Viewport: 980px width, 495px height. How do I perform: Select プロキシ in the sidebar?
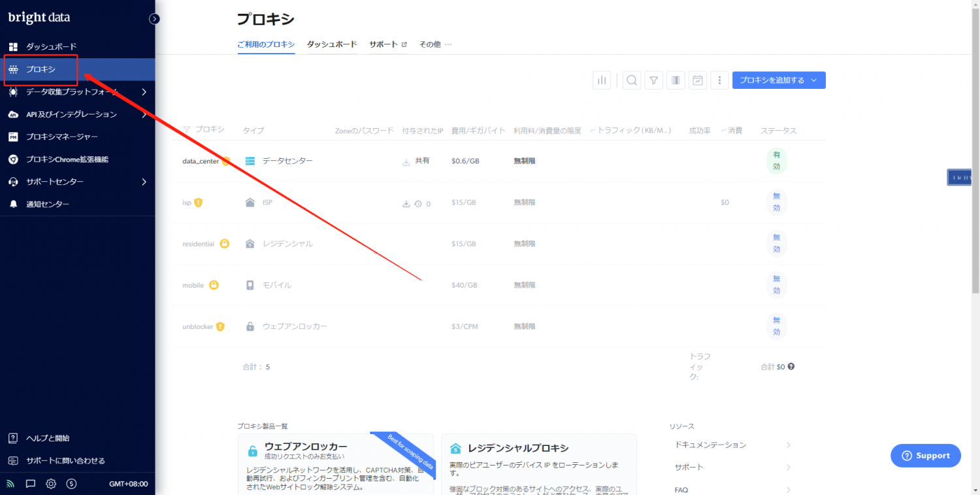click(x=77, y=69)
